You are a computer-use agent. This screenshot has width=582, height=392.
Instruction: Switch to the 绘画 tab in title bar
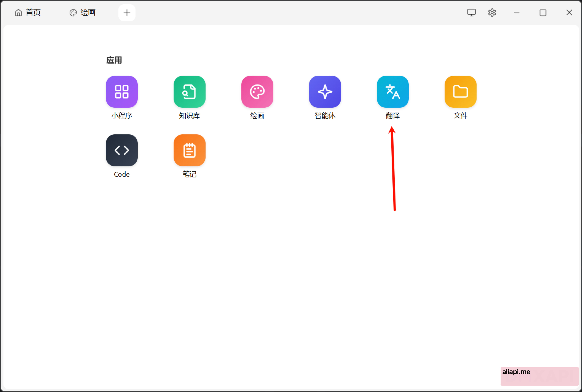click(x=83, y=12)
